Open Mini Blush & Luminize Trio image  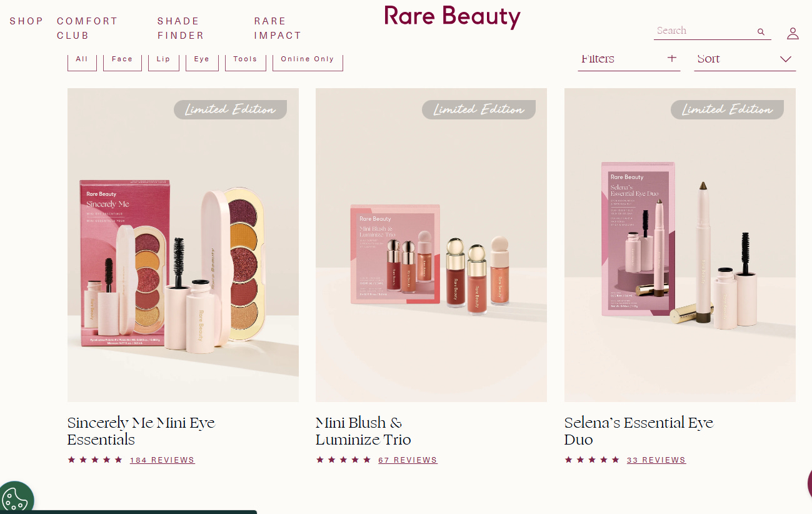431,245
